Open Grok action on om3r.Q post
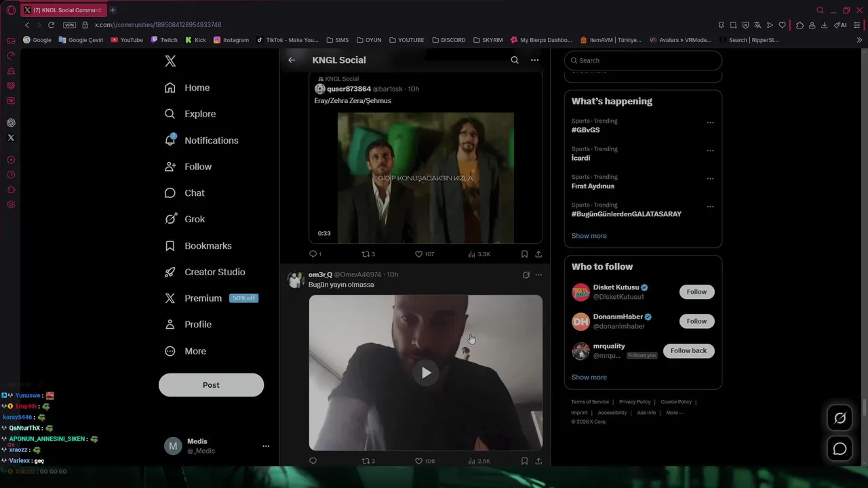Viewport: 868px width, 488px height. click(526, 275)
